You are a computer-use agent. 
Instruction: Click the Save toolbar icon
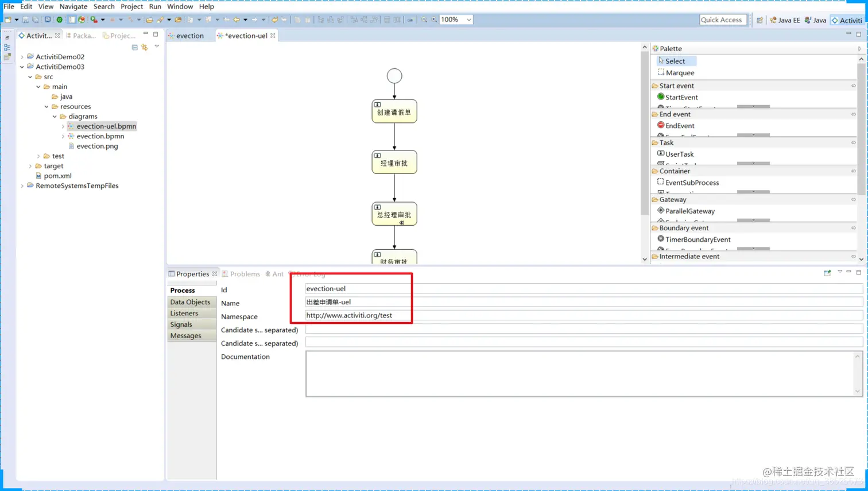point(25,20)
